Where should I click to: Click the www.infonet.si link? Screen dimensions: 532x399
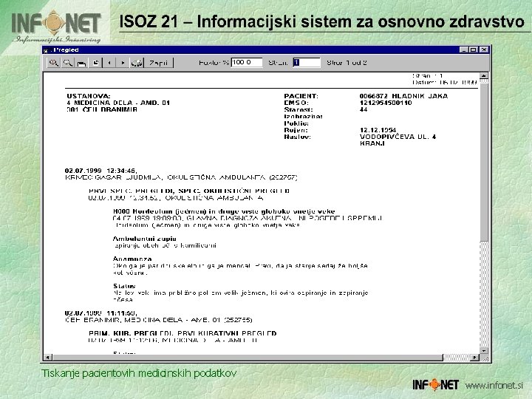tap(494, 386)
